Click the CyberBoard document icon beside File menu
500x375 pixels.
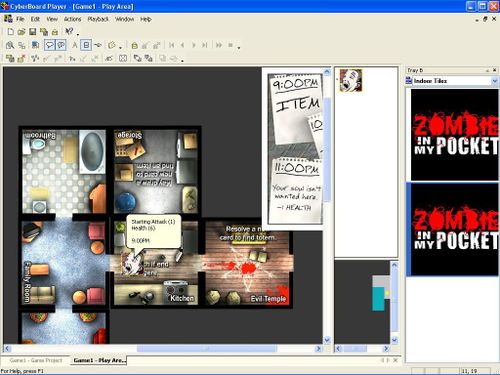[x=8, y=19]
